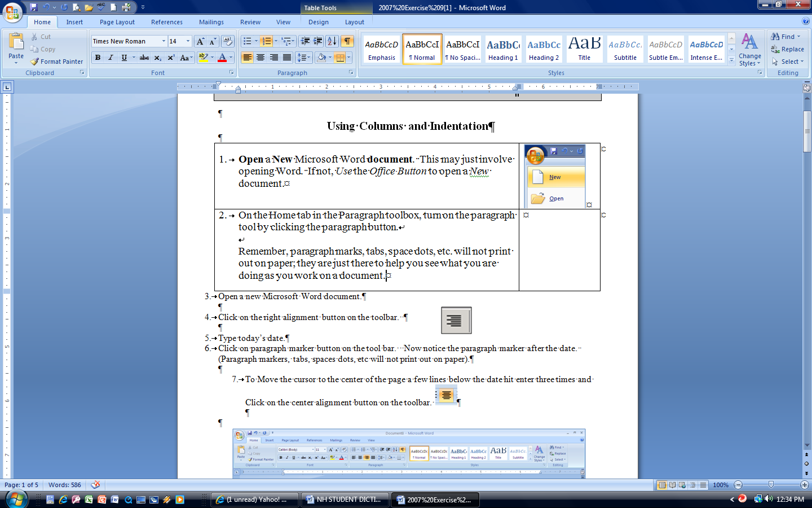Click the Windows Start orb
Viewport: 812px width, 508px height.
[16, 500]
